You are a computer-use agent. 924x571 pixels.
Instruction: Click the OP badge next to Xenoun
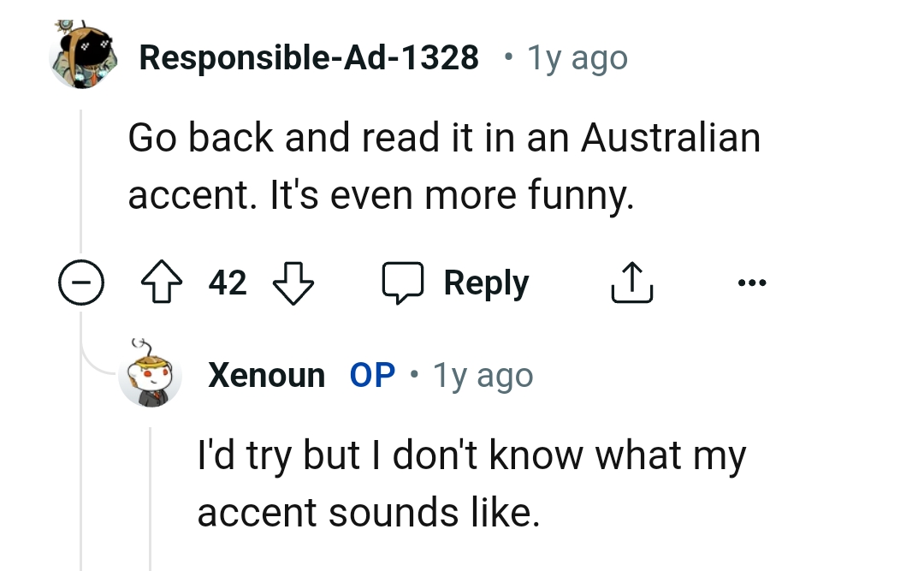coord(371,374)
